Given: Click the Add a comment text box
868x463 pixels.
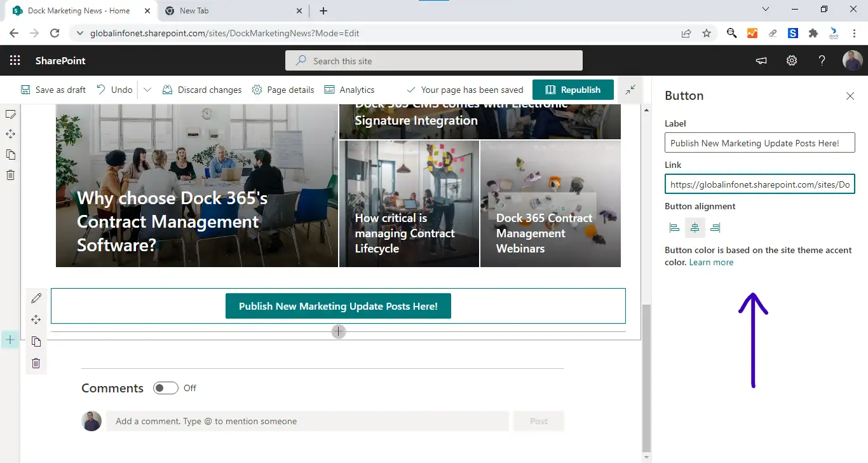Looking at the screenshot, I should (x=308, y=421).
